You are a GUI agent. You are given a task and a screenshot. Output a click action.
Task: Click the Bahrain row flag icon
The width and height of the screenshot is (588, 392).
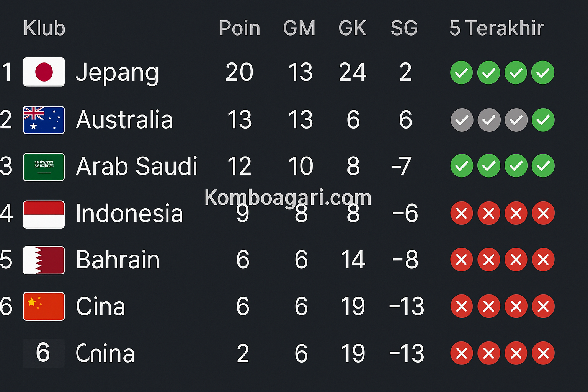tap(44, 260)
